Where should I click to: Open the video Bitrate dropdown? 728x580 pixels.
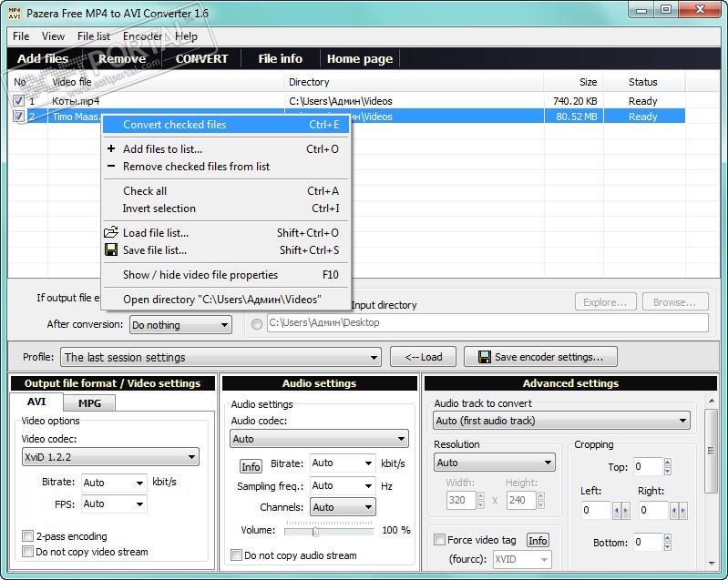(x=114, y=483)
